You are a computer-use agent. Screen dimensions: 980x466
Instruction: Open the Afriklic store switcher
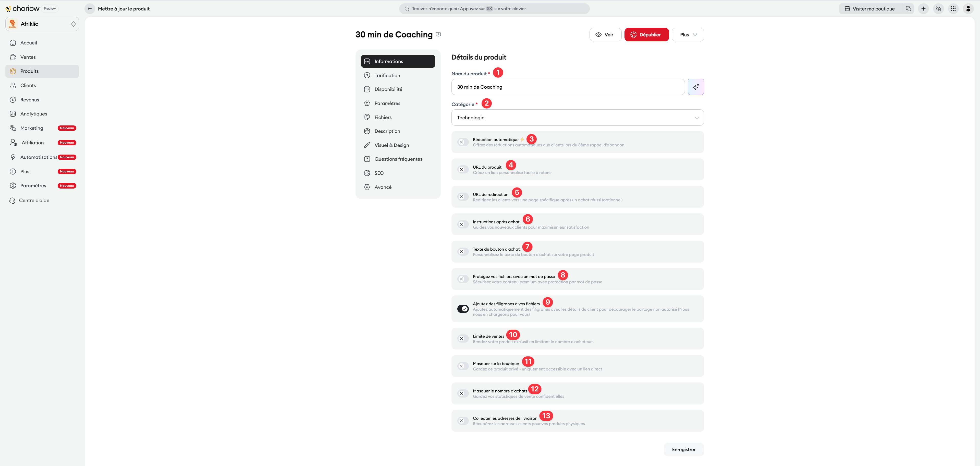[x=42, y=24]
